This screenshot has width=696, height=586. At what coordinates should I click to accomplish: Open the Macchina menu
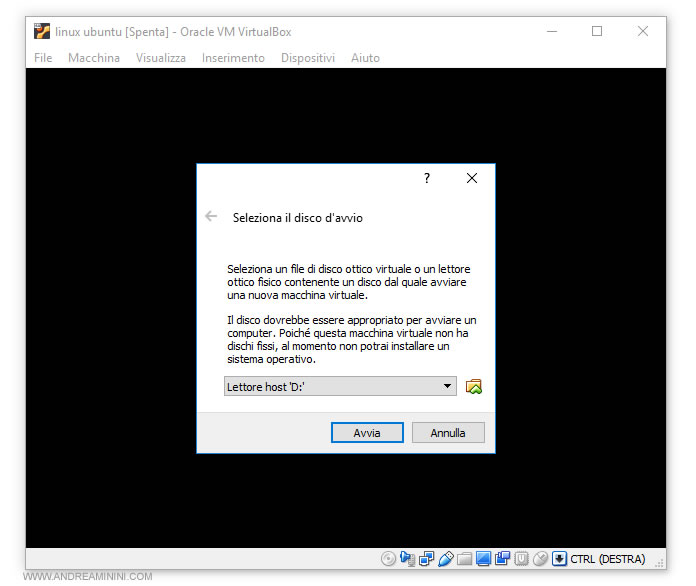point(94,58)
